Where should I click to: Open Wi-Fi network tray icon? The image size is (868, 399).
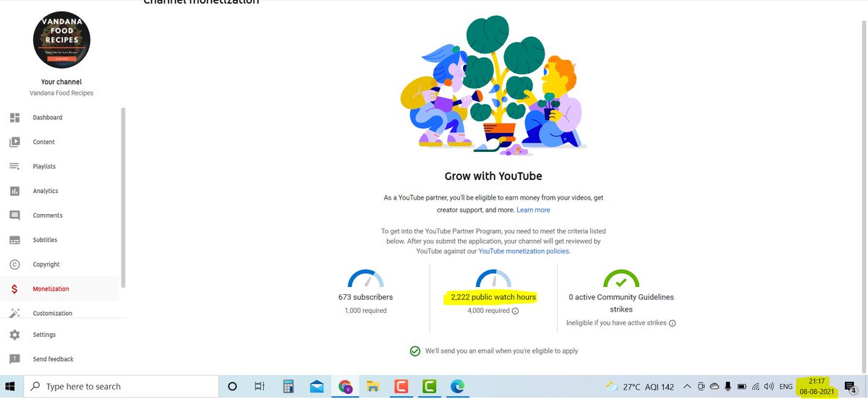754,387
